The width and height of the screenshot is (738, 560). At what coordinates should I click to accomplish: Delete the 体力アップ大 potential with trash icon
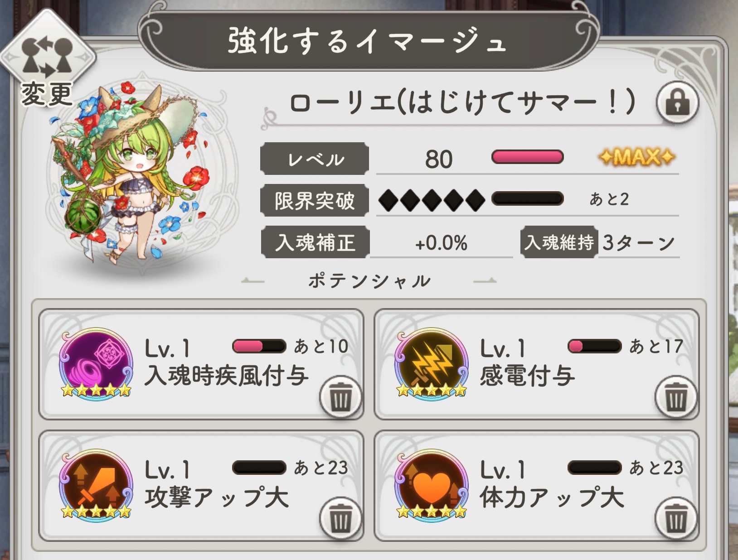click(x=676, y=518)
